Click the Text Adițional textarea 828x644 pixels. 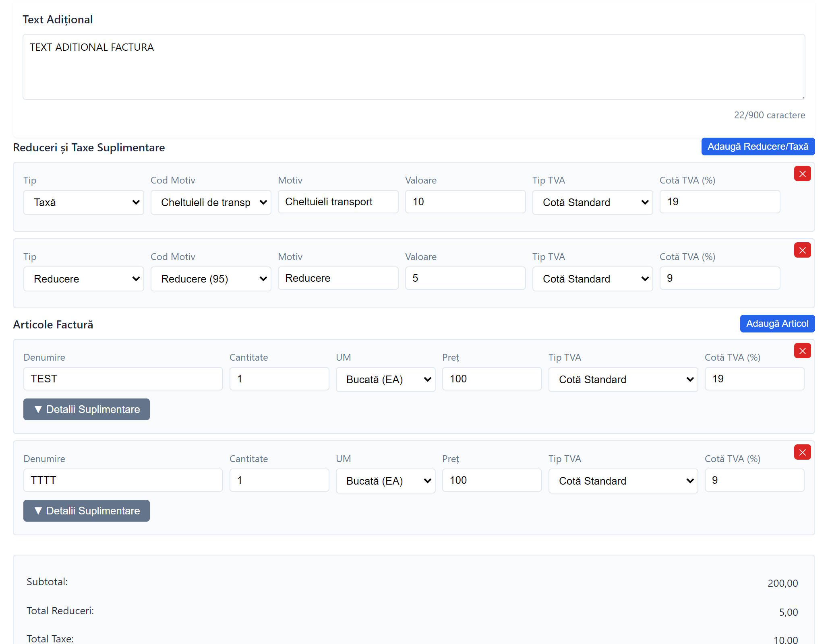click(x=414, y=67)
